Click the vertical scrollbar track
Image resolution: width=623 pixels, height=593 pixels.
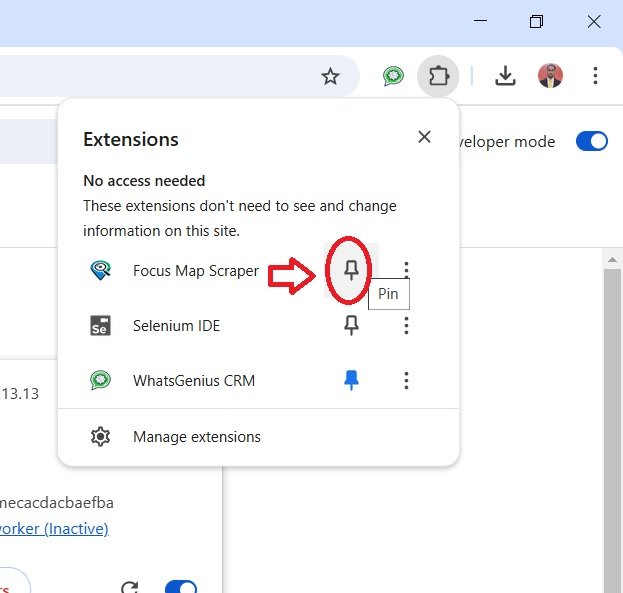pos(612,431)
